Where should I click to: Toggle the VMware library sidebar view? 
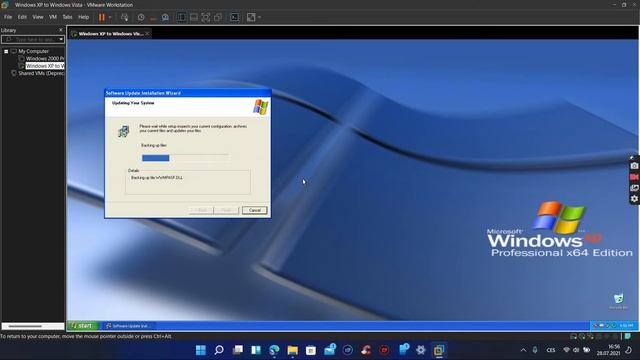click(x=181, y=17)
